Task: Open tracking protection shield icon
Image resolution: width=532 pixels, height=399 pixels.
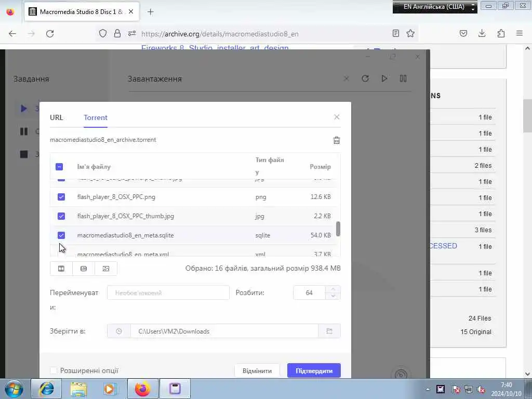Action: pos(103,33)
